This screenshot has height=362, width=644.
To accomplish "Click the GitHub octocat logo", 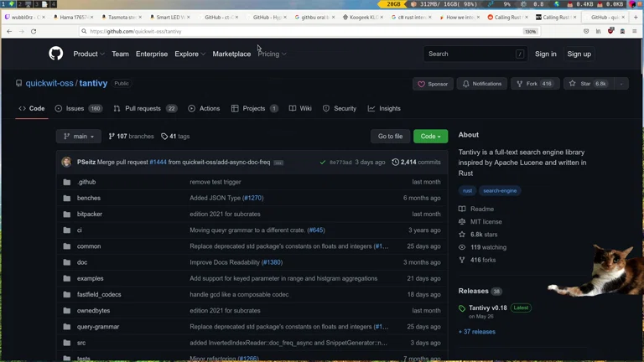I will (x=55, y=54).
